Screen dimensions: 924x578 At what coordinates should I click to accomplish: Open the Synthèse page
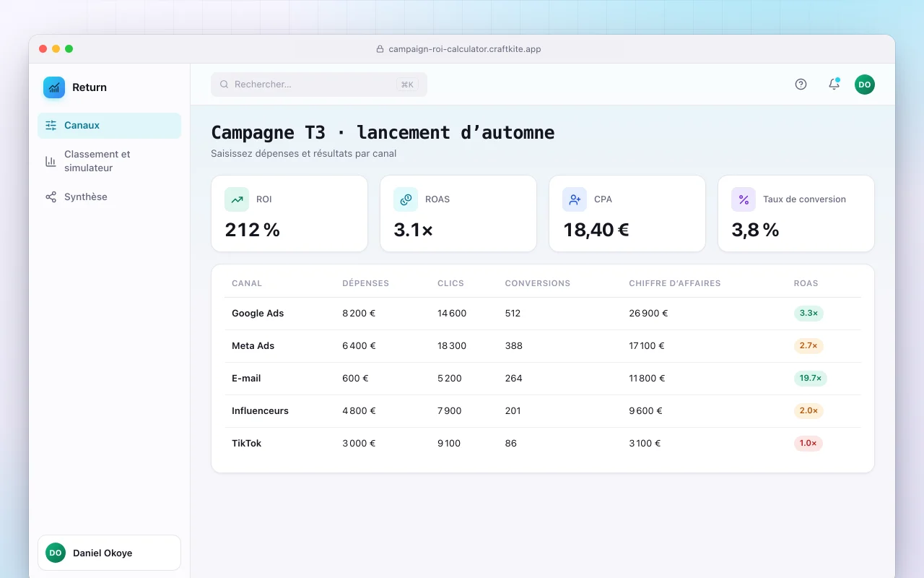click(109, 197)
